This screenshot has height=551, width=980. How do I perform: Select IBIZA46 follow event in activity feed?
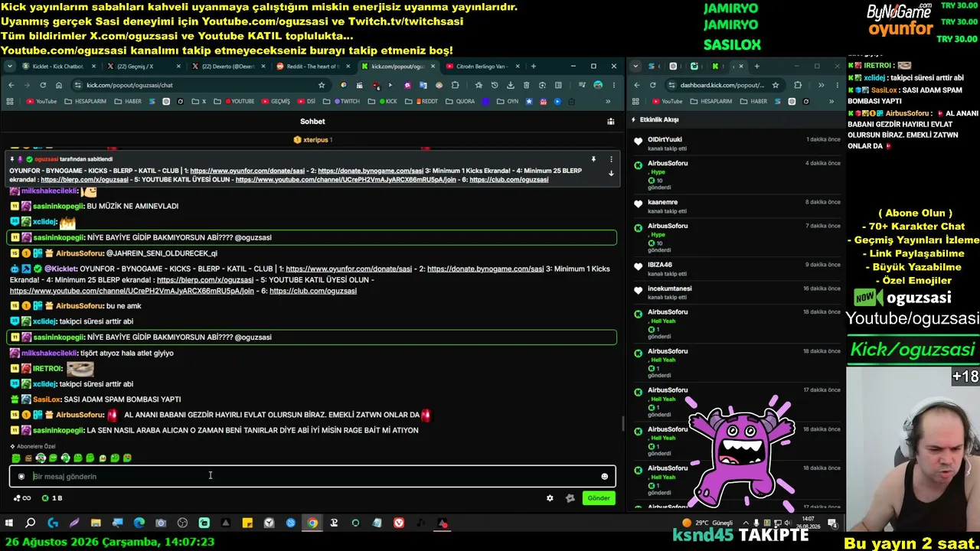click(x=660, y=265)
